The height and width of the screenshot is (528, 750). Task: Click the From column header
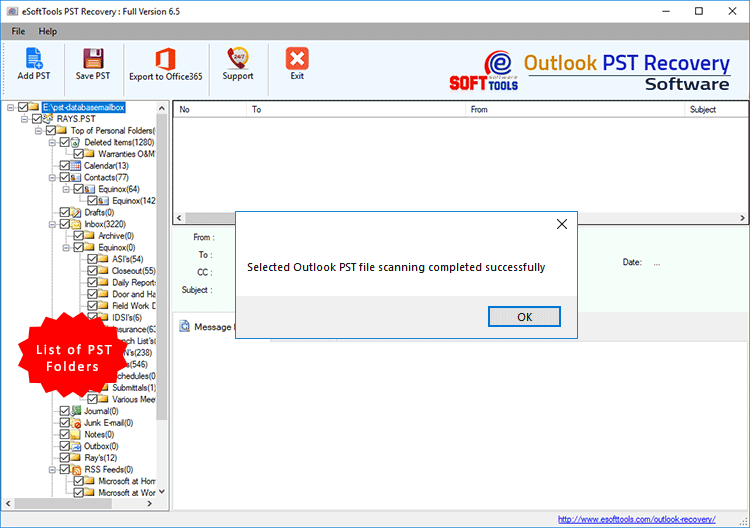click(575, 110)
